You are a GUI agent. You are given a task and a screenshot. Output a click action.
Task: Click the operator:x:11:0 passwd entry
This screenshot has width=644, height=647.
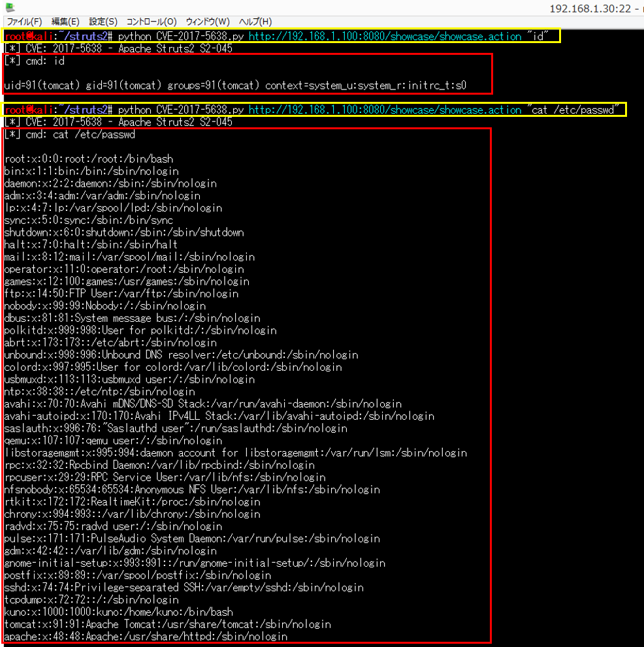click(124, 269)
